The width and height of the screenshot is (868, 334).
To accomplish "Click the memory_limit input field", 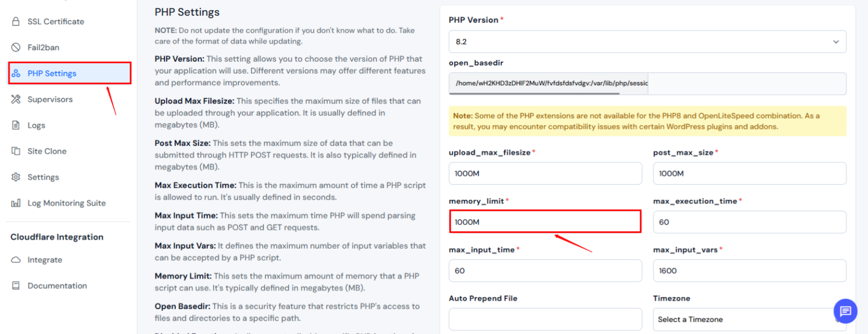I will 544,222.
